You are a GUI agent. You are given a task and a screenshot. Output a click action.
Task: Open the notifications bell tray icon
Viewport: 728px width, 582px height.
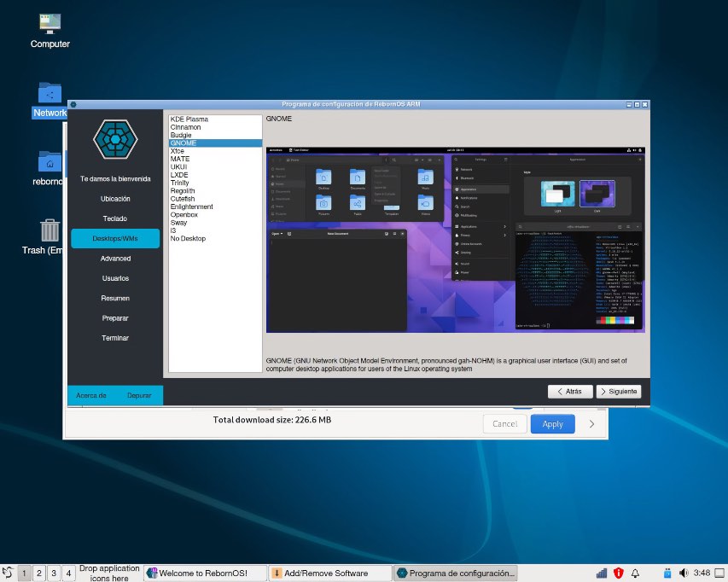tap(635, 573)
